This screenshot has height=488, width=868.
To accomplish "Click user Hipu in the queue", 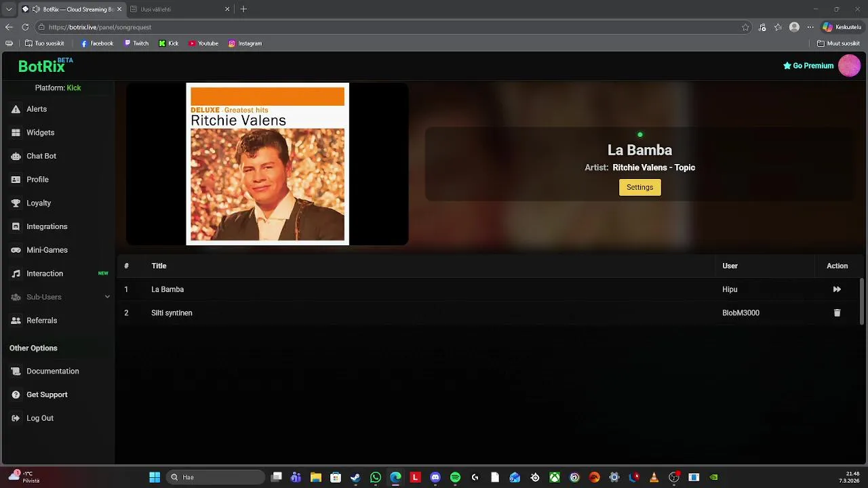I will (730, 289).
